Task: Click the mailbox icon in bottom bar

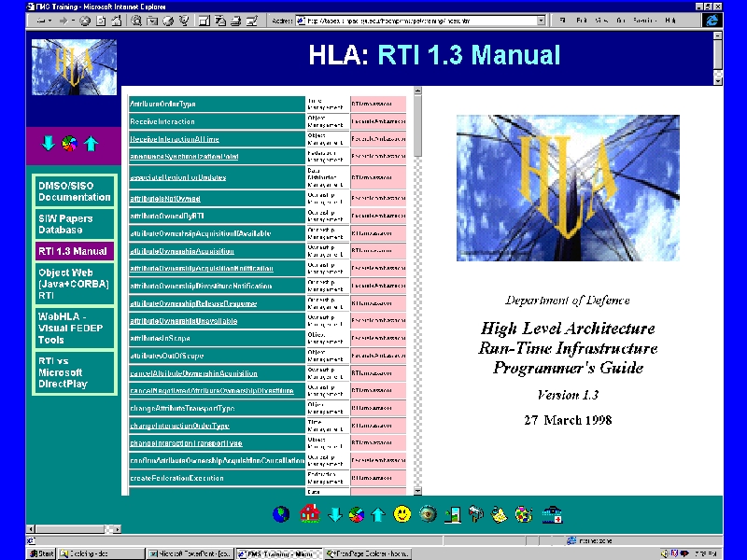Action: (x=475, y=514)
